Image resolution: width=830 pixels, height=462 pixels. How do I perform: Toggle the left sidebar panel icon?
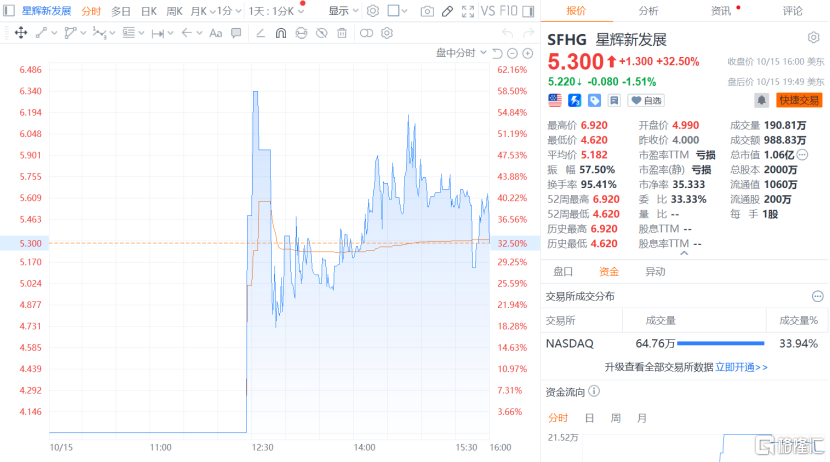(x=8, y=11)
